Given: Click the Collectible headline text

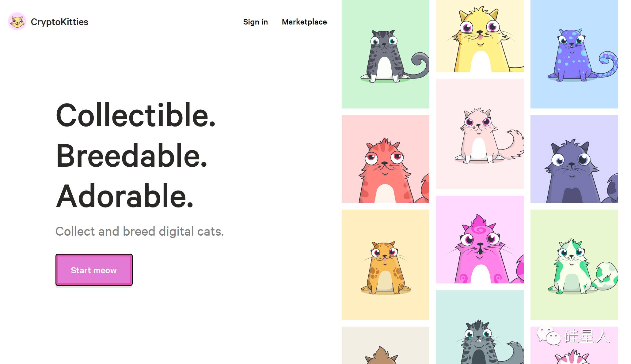Looking at the screenshot, I should pyautogui.click(x=136, y=115).
